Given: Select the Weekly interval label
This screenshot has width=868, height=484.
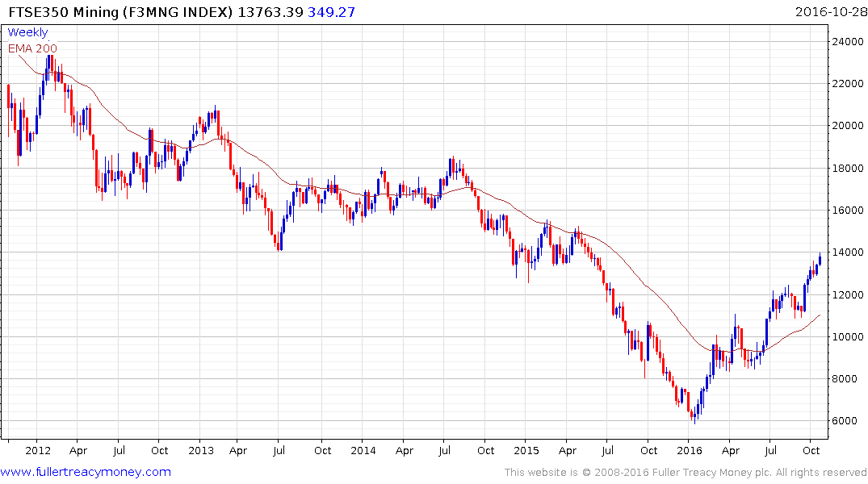Looking at the screenshot, I should [27, 32].
